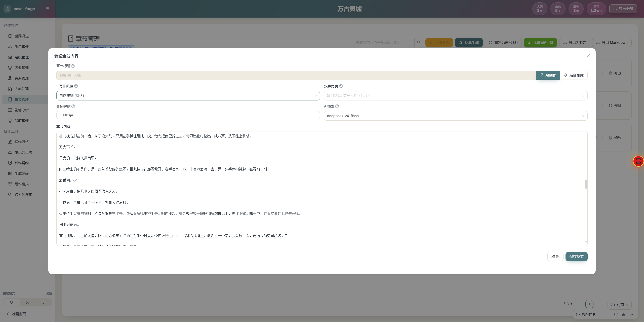The image size is (644, 322).
Task: Open the AI模型 dropdown showing deepseek-v4-flash
Action: point(456,116)
